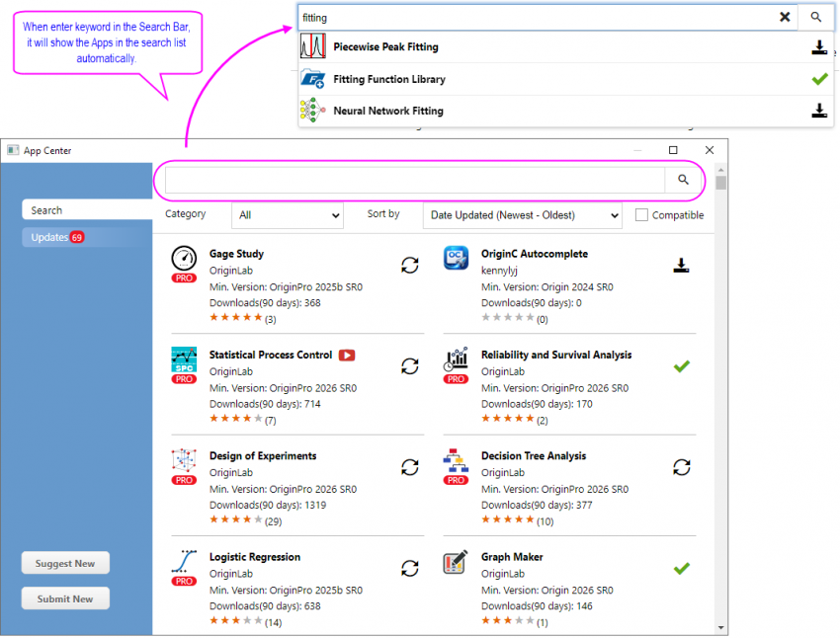
Task: Play the Statistical Process Control video
Action: coord(347,356)
